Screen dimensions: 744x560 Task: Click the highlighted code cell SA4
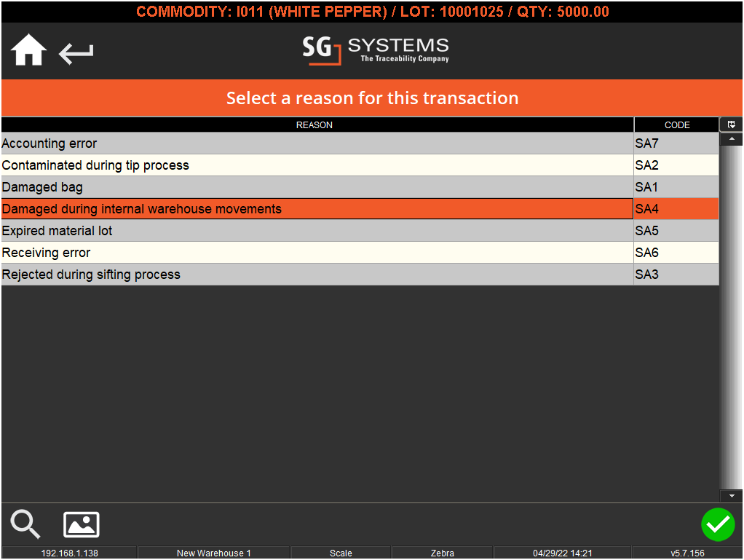click(676, 209)
